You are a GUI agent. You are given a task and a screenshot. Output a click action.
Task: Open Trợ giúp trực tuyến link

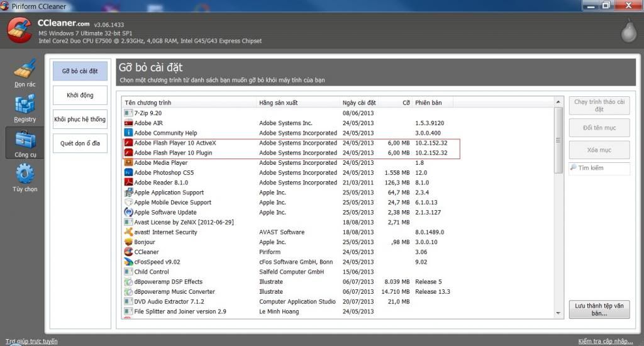click(x=31, y=341)
